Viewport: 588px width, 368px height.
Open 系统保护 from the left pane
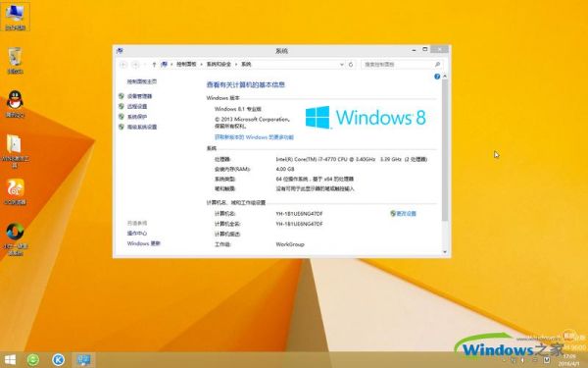(137, 117)
